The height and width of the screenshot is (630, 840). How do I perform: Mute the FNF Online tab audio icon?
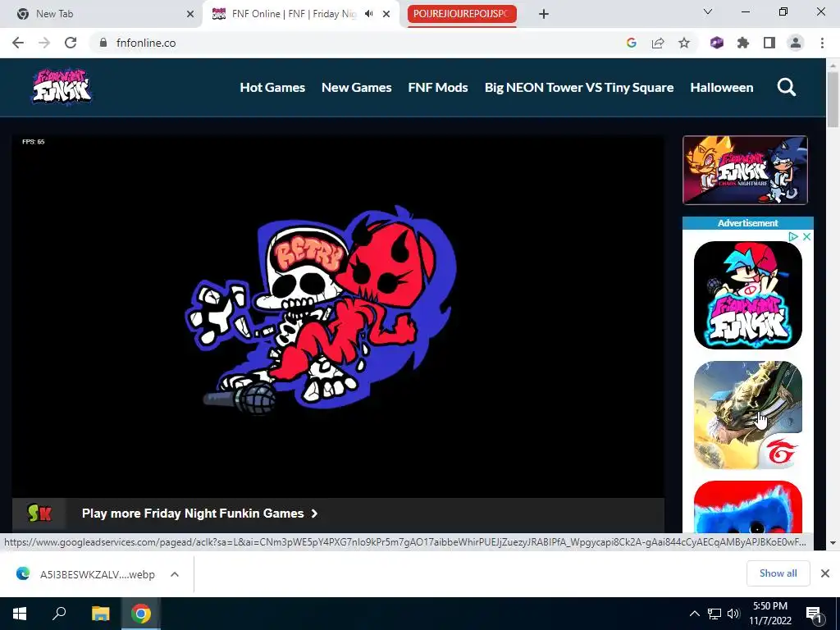click(x=368, y=14)
